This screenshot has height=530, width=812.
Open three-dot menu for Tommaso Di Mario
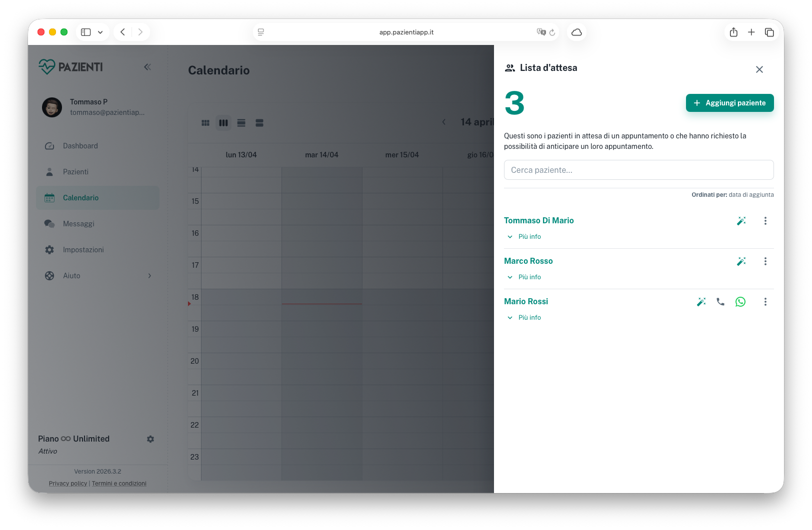tap(765, 221)
